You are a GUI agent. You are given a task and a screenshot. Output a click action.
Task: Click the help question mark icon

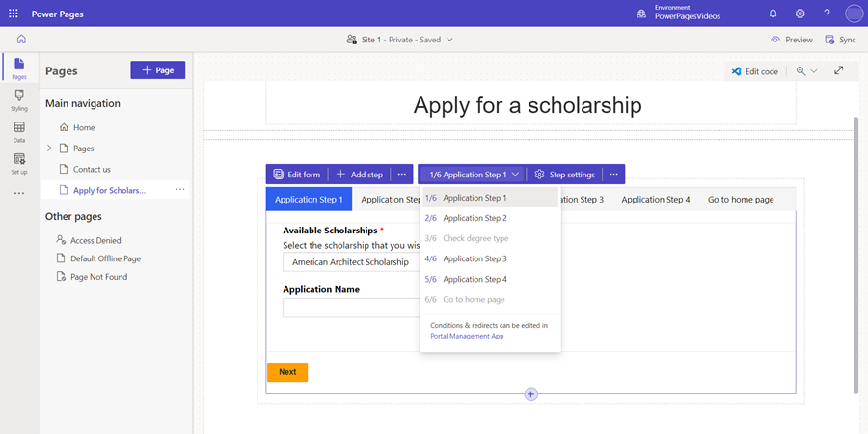[x=827, y=14]
